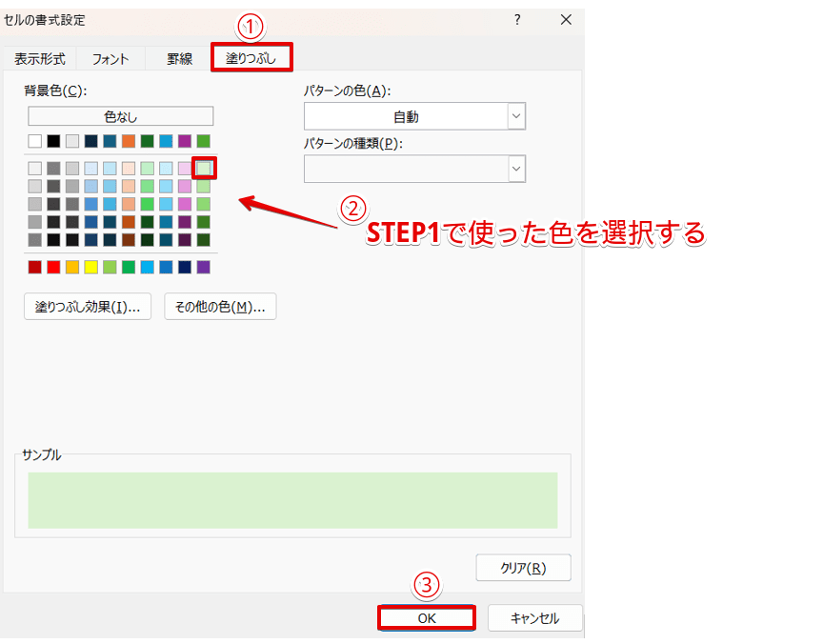Select the light sky-blue standard color swatch
Screen dimensions: 823x644
(x=148, y=267)
